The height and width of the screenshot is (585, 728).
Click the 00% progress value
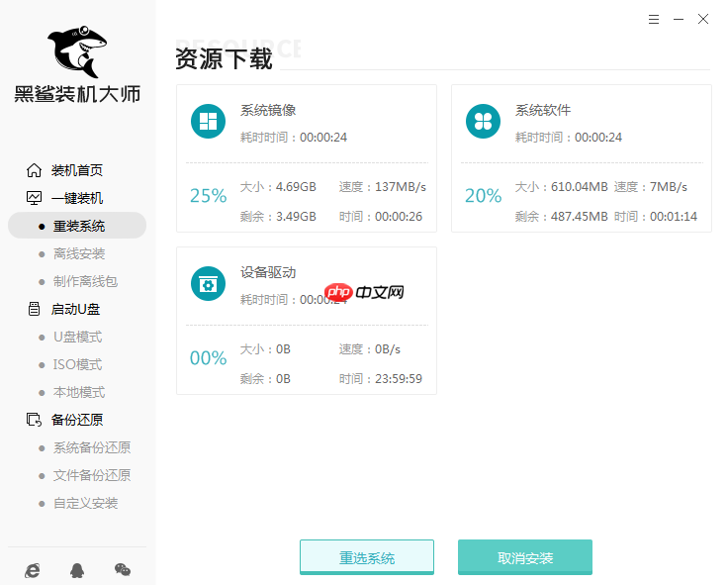click(208, 358)
